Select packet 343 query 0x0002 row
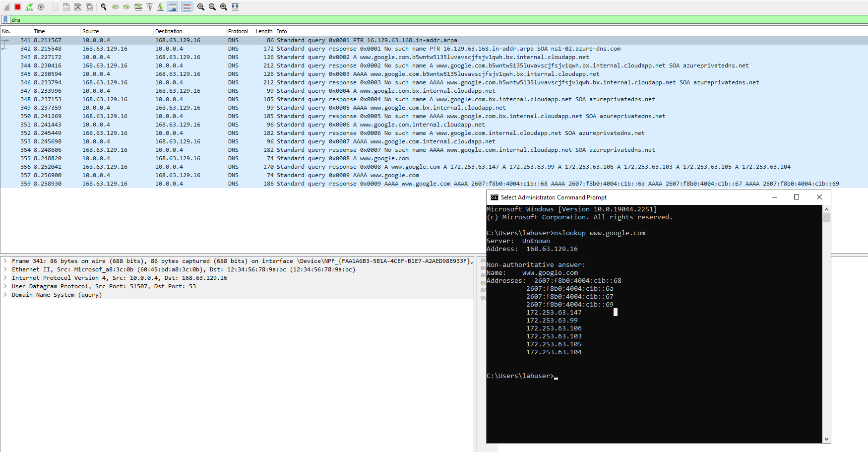 [x=434, y=57]
